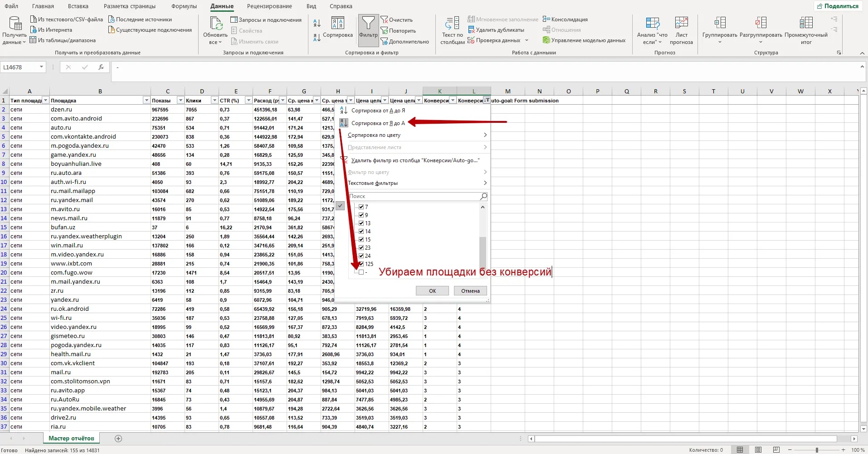This screenshot has height=454, width=868.
Task: Switch to the Формулы ribbon tab
Action: (184, 6)
